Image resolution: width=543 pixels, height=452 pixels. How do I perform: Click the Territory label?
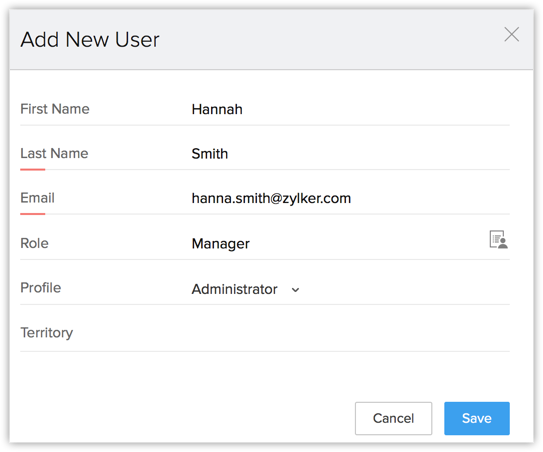(x=47, y=333)
